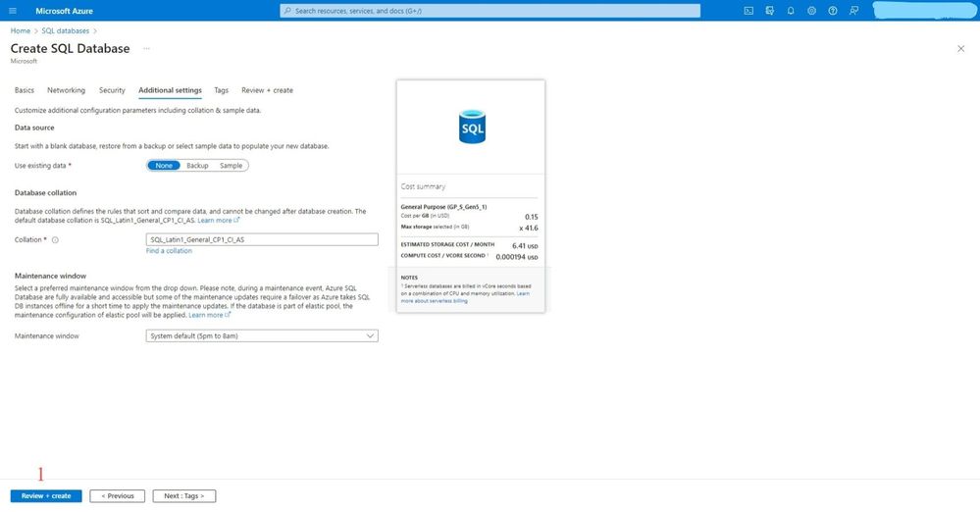Click Find a collation link

(169, 251)
